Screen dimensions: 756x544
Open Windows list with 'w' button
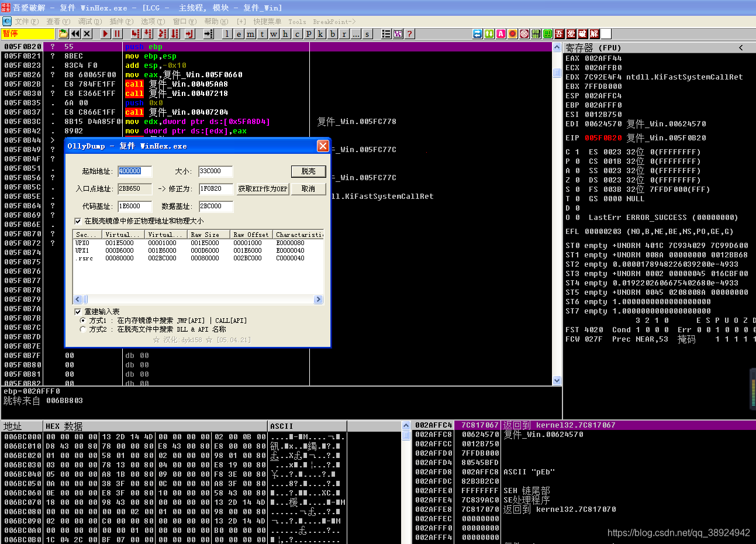tap(274, 34)
